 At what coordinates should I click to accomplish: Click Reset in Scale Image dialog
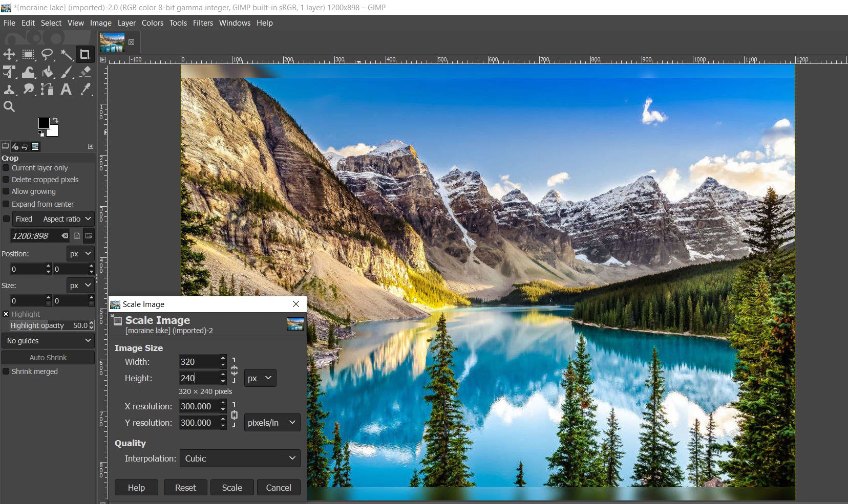(185, 488)
